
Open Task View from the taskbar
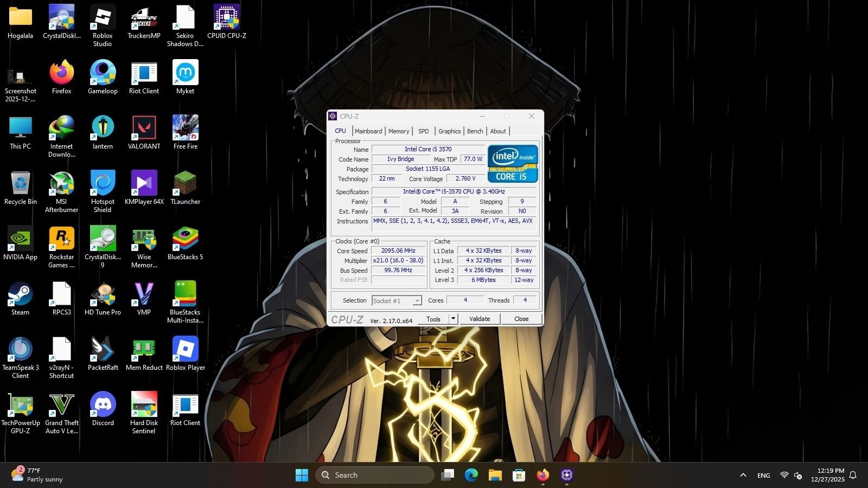click(448, 475)
